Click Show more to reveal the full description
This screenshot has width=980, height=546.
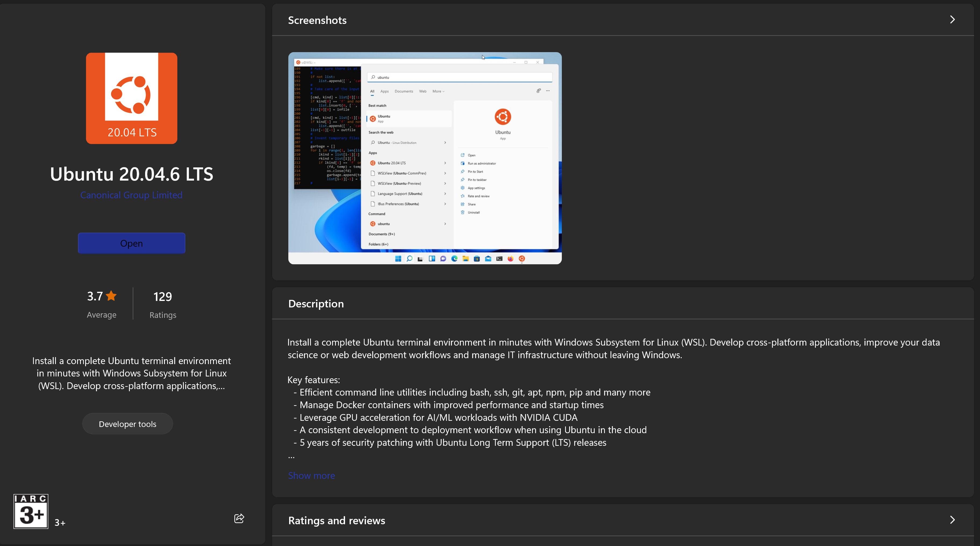311,475
